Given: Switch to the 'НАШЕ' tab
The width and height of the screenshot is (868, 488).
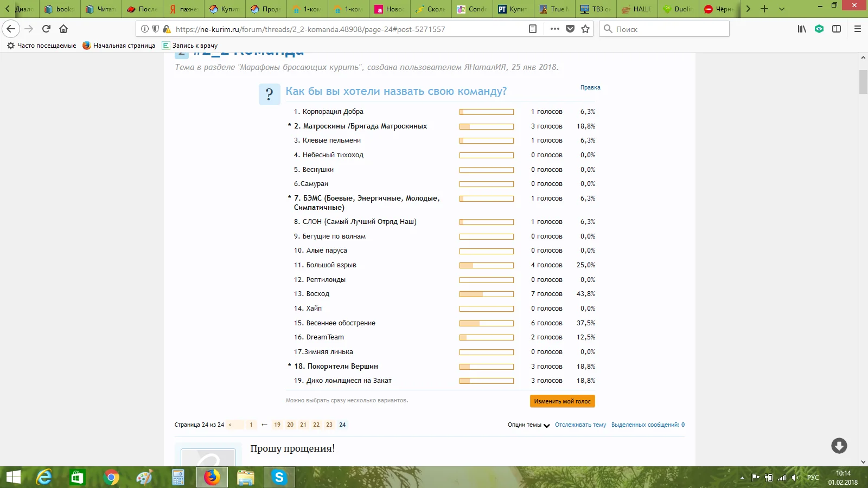Looking at the screenshot, I should pyautogui.click(x=637, y=9).
